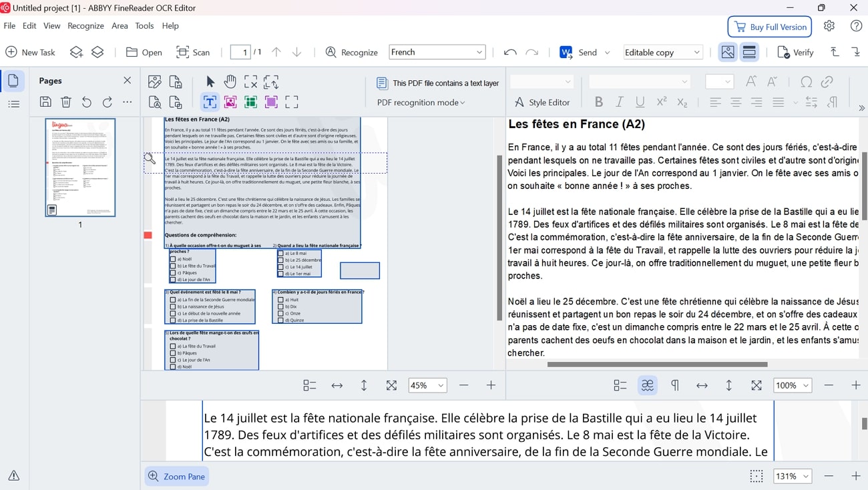Select the draw Background Picture area tool
The image size is (868, 490).
(x=271, y=102)
